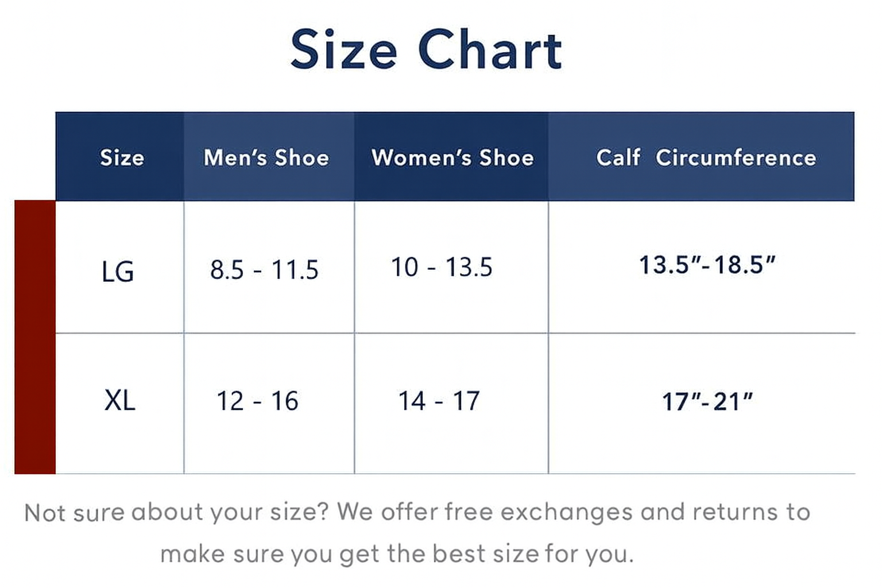
Task: Select the women's 10 - 13.5 cell
Action: [442, 268]
